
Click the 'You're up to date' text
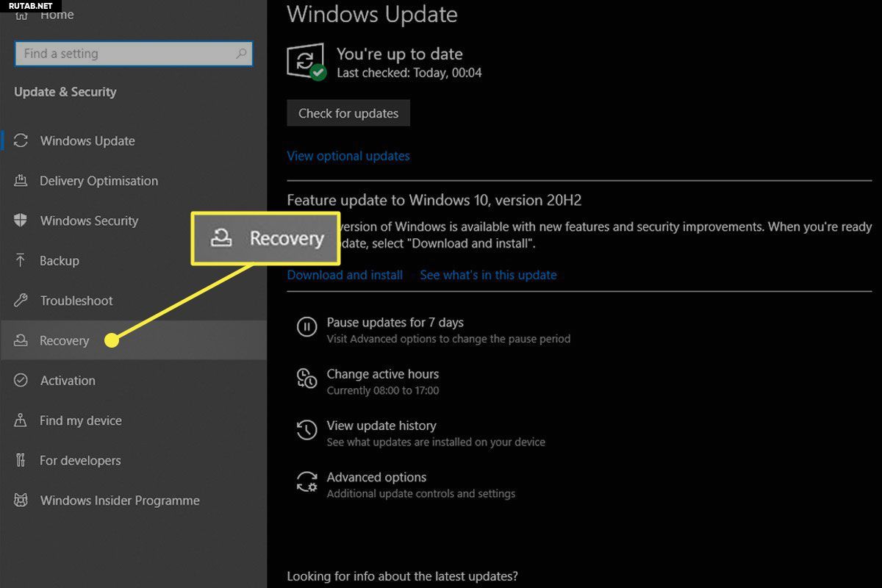pyautogui.click(x=399, y=54)
